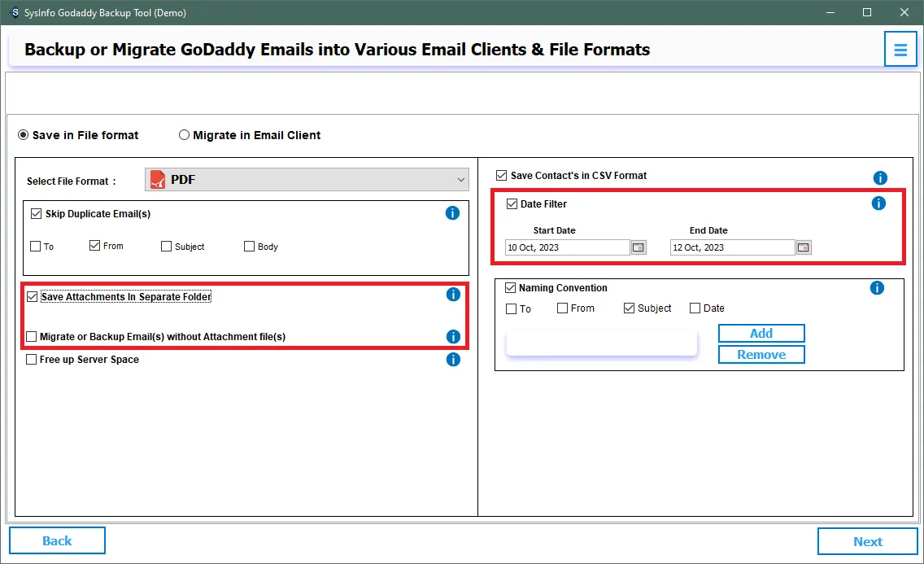Screen dimensions: 924x564
Task: Click info icon for Skip Duplicate Email(s)
Action: [x=453, y=213]
